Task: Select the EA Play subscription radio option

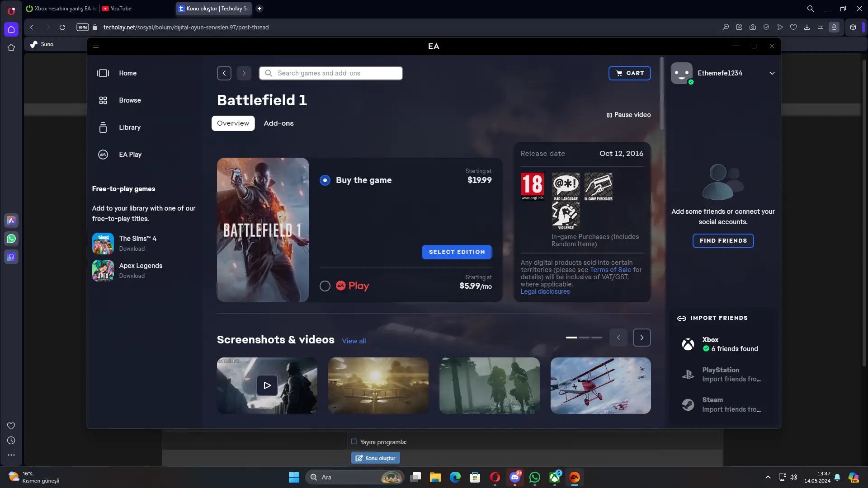Action: pos(325,286)
